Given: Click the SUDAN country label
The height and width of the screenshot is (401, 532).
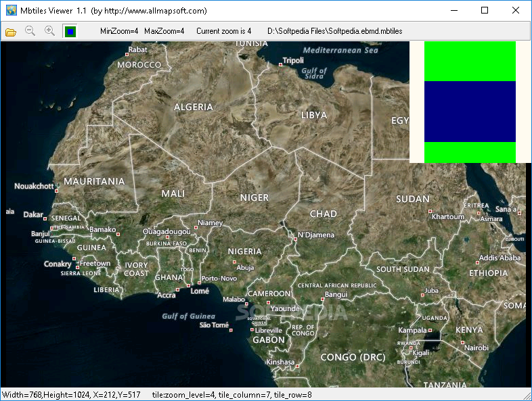Looking at the screenshot, I should click(x=413, y=199).
